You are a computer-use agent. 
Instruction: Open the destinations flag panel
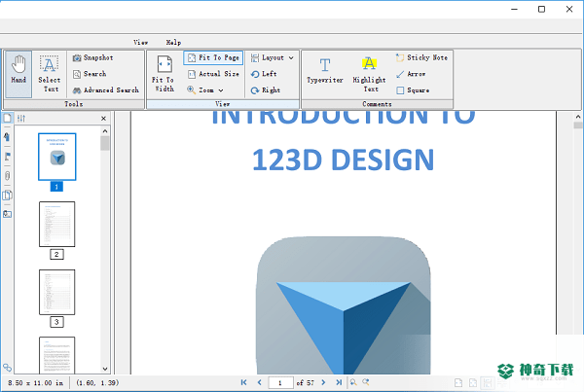(7, 157)
